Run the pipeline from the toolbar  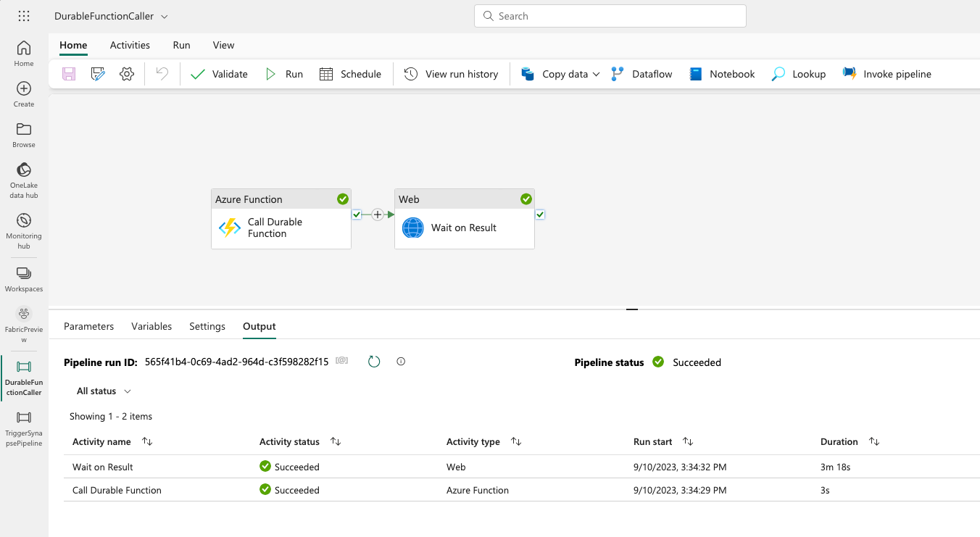[284, 74]
